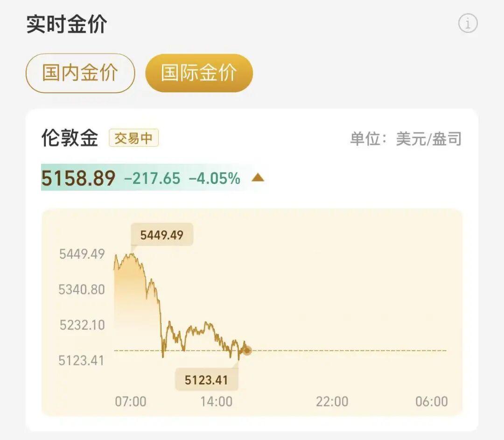The height and width of the screenshot is (440, 504).
Task: Tap the 交易中 status badge
Action: [133, 139]
